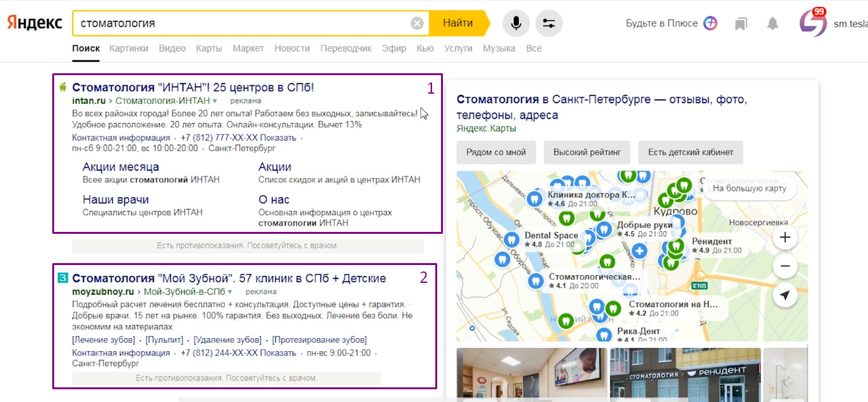Show Мой Зубной phone +7 (812) 244
The image size is (868, 402).
pyautogui.click(x=238, y=353)
